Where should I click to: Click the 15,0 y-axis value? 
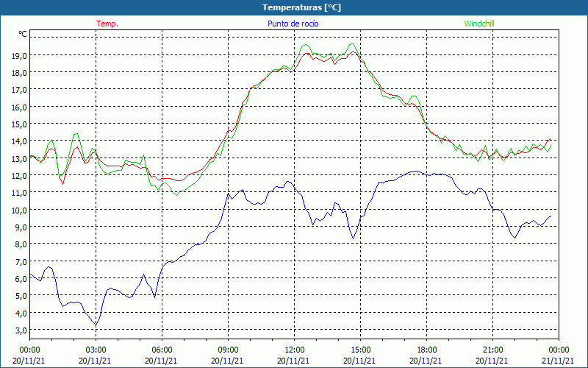click(20, 124)
